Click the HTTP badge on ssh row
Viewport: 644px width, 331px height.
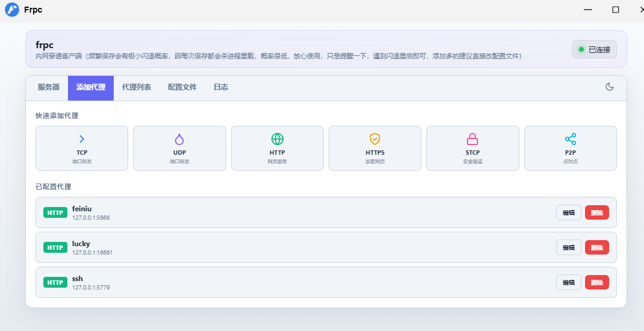pos(55,282)
